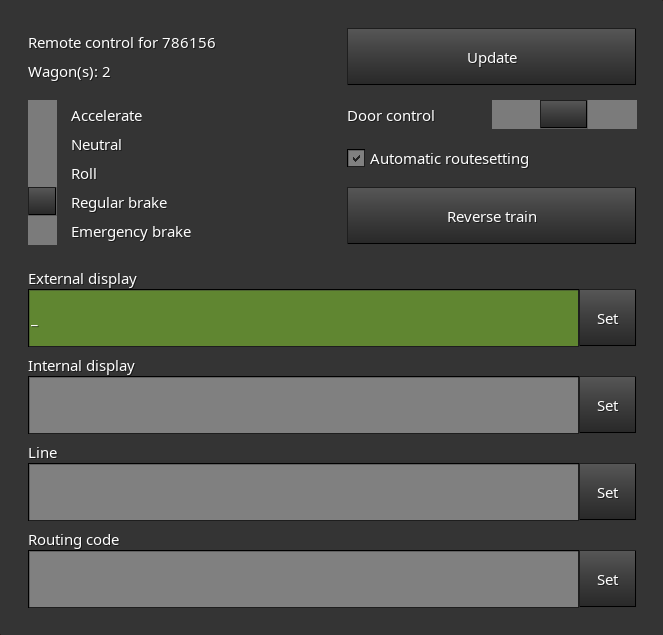The width and height of the screenshot is (663, 635).
Task: Click the Update button
Action: tap(491, 57)
